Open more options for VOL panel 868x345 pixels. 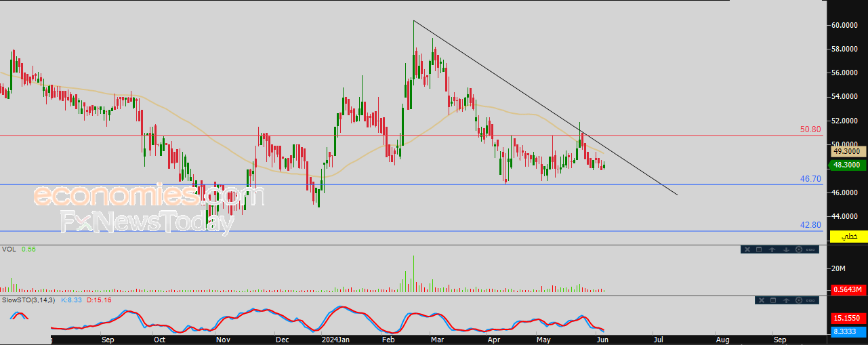[810, 249]
